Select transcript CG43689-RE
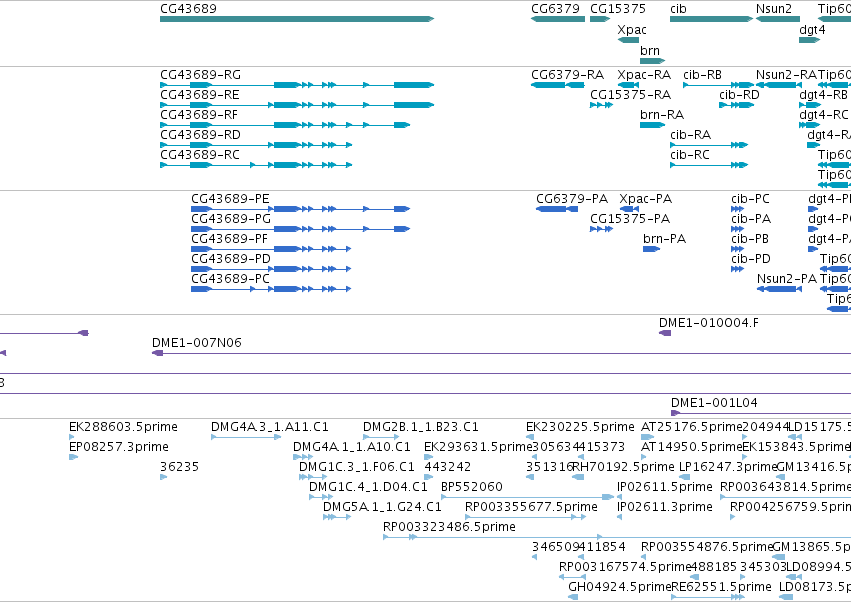851x602 pixels. (297, 105)
